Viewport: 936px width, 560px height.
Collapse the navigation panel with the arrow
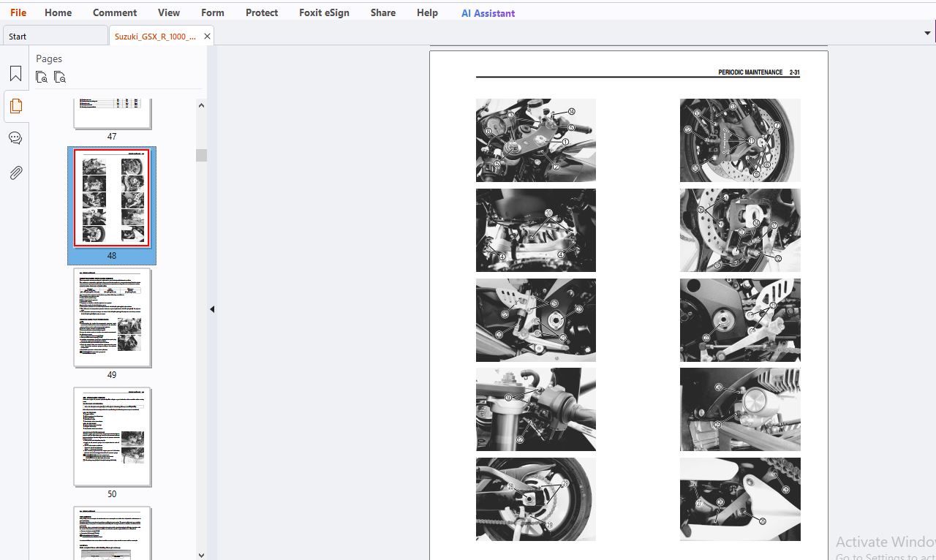click(212, 309)
